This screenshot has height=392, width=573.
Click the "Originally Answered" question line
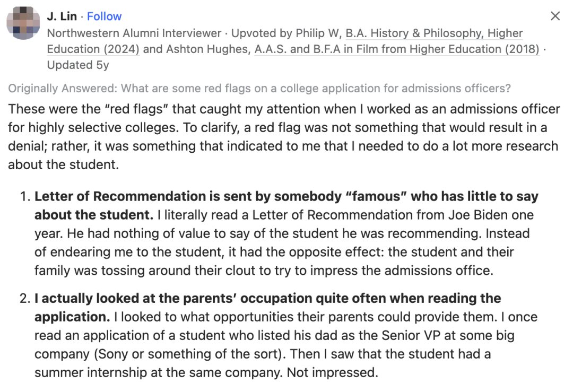coord(259,89)
